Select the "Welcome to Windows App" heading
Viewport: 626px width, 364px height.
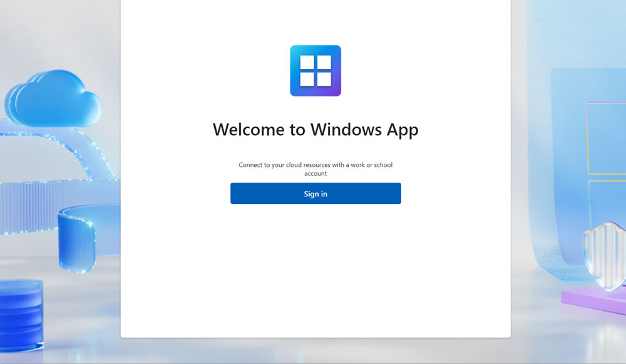coord(316,130)
